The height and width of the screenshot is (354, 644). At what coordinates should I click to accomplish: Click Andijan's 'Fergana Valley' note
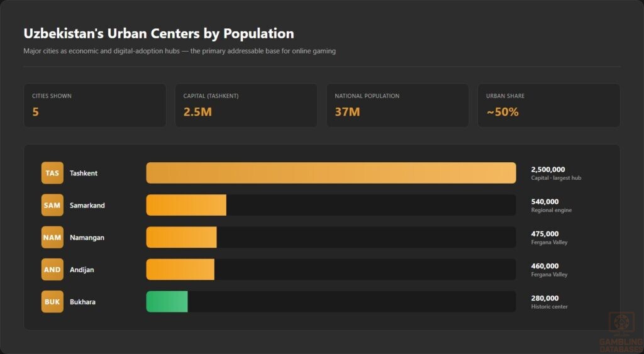tap(549, 274)
